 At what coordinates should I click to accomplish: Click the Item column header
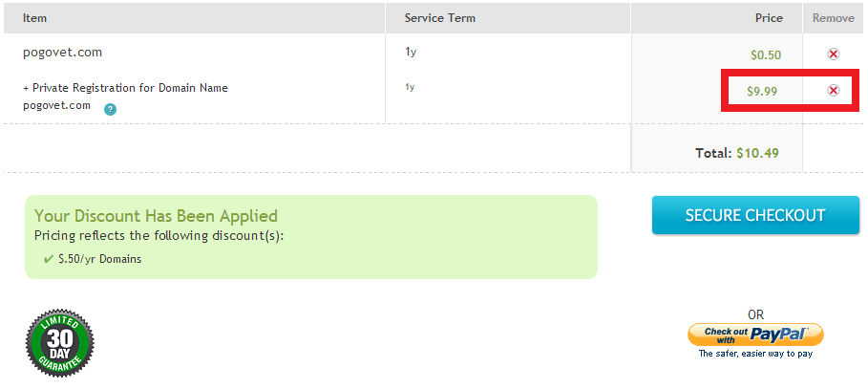click(35, 18)
